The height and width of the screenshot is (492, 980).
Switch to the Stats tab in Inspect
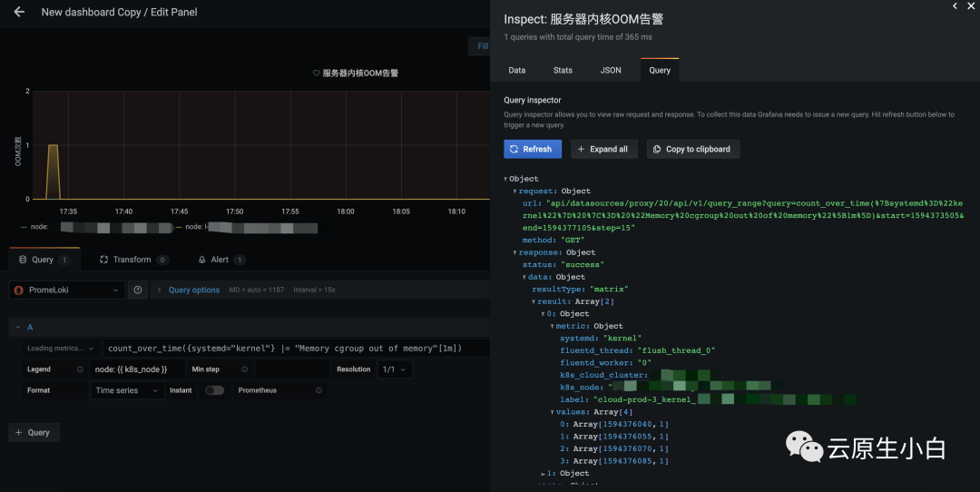click(x=563, y=70)
